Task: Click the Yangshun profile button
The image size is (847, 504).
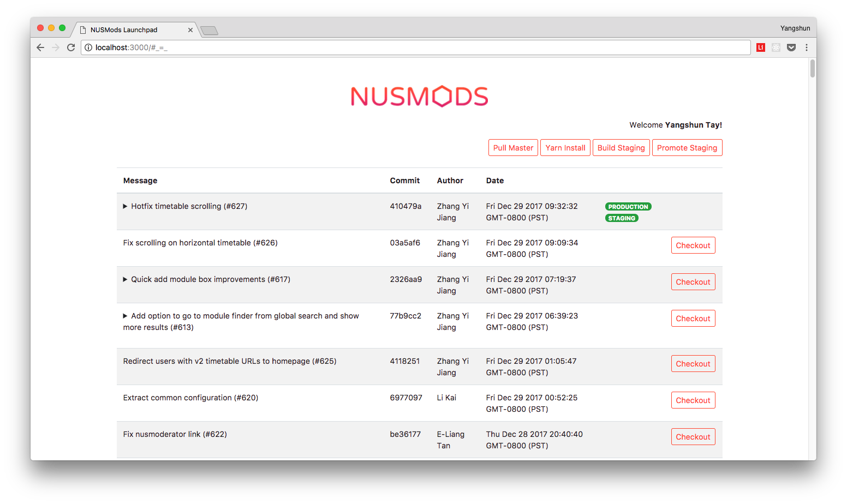Action: [795, 28]
